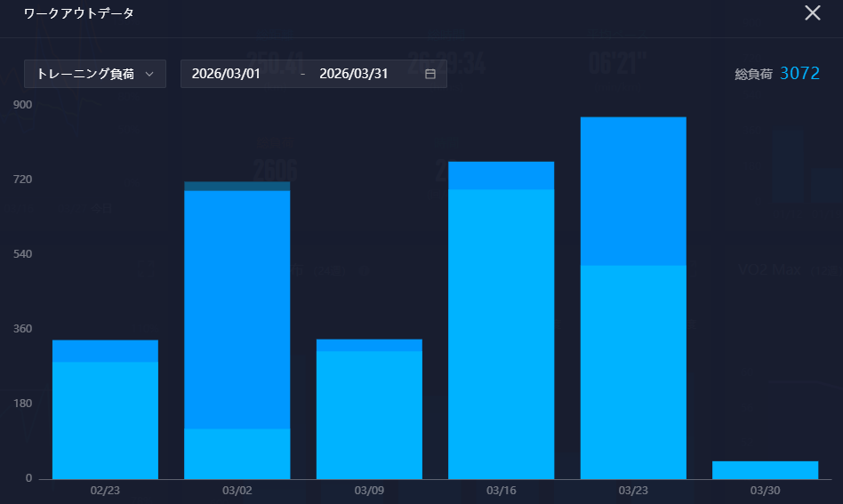Close the ワークアウトデータ dialog

pyautogui.click(x=812, y=13)
